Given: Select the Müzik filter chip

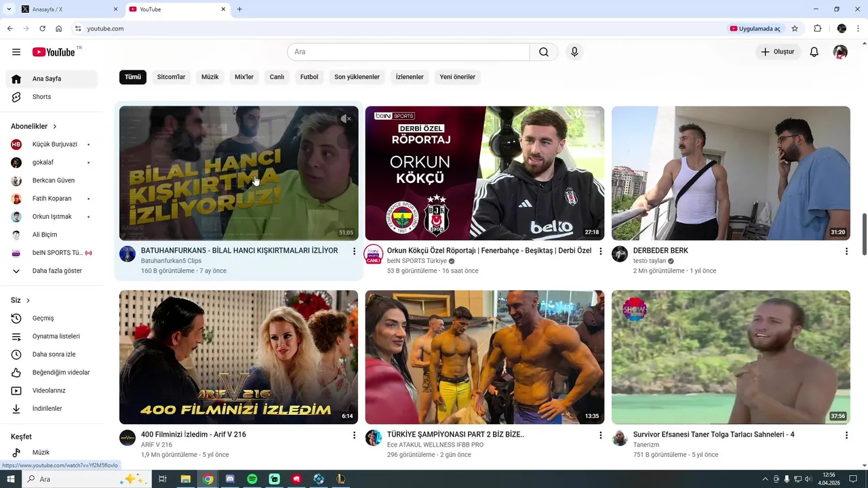Looking at the screenshot, I should pyautogui.click(x=210, y=77).
